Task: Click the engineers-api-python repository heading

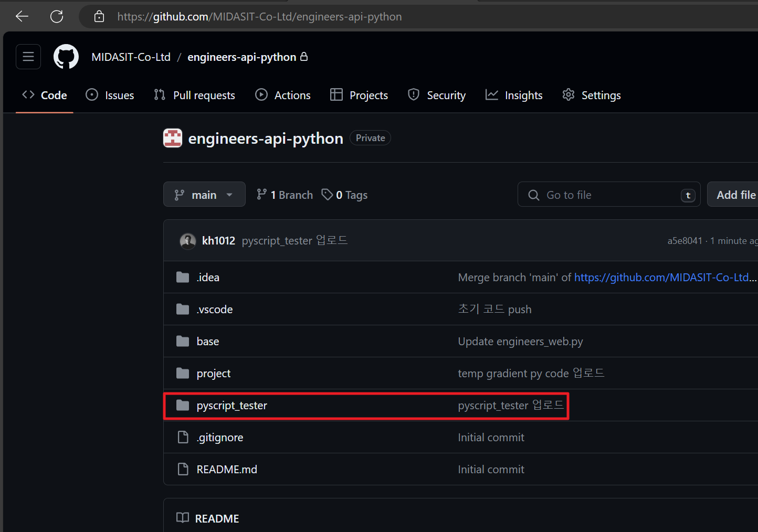Action: [266, 139]
